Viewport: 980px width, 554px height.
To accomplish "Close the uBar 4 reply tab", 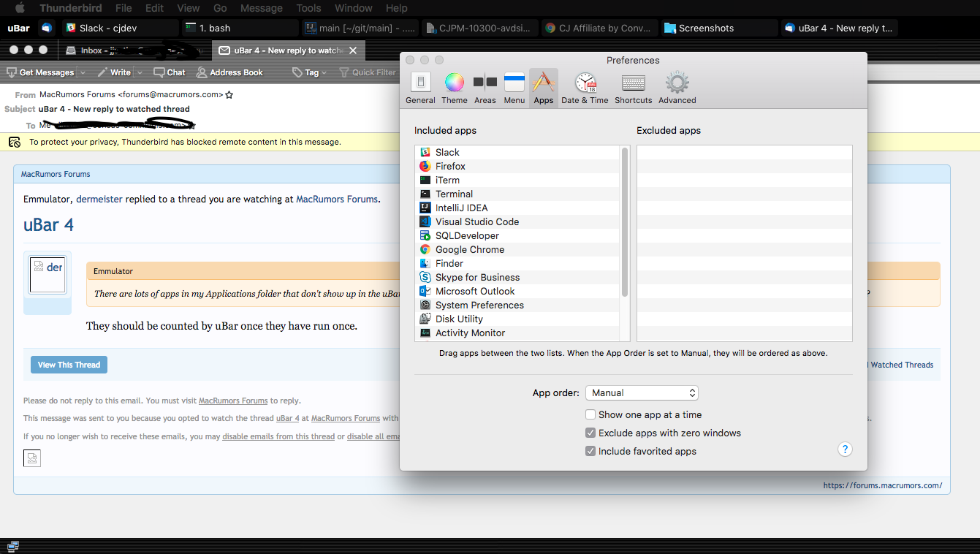I will (x=354, y=50).
